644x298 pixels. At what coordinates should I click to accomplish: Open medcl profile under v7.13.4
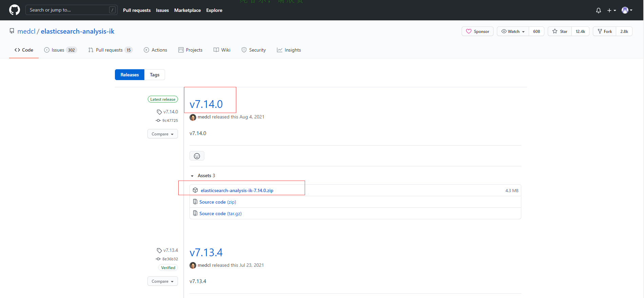(x=204, y=265)
